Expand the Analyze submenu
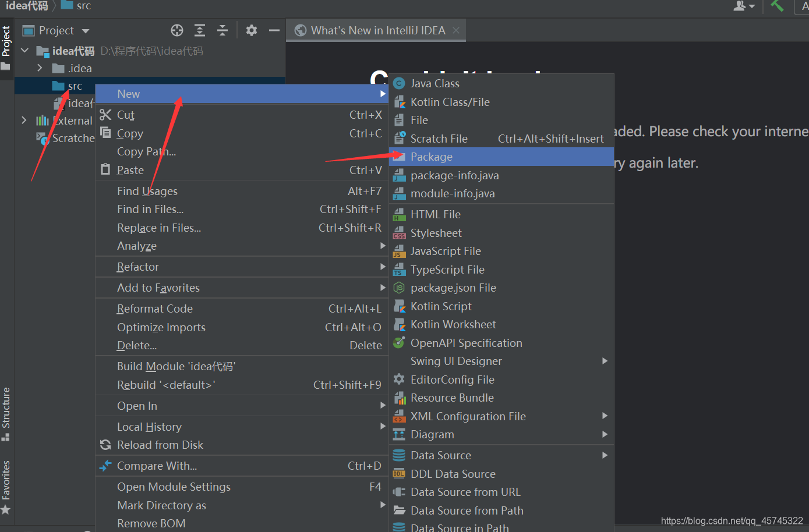The height and width of the screenshot is (532, 809). click(x=242, y=246)
